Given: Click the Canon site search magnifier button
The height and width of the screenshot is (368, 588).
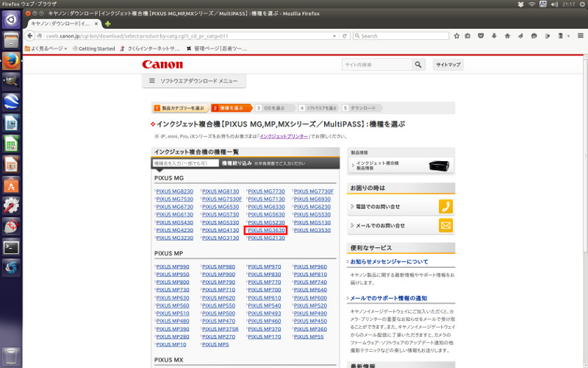Looking at the screenshot, I should pos(418,65).
